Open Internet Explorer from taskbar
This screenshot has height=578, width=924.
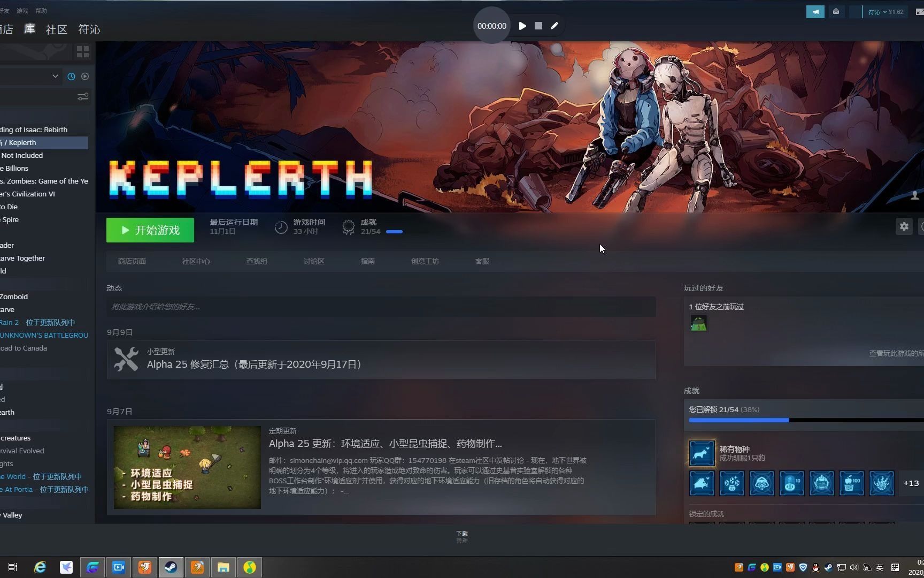(40, 567)
